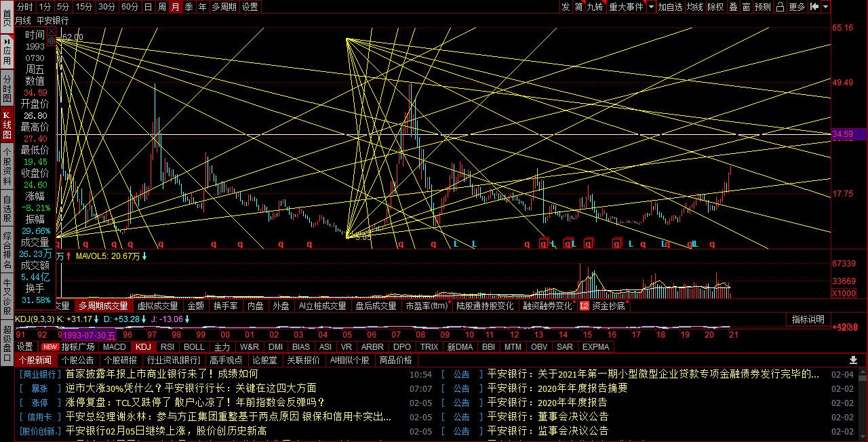Click the collapse-left arrow icon in top toolbar
This screenshot has width=868, height=442.
click(x=814, y=7)
